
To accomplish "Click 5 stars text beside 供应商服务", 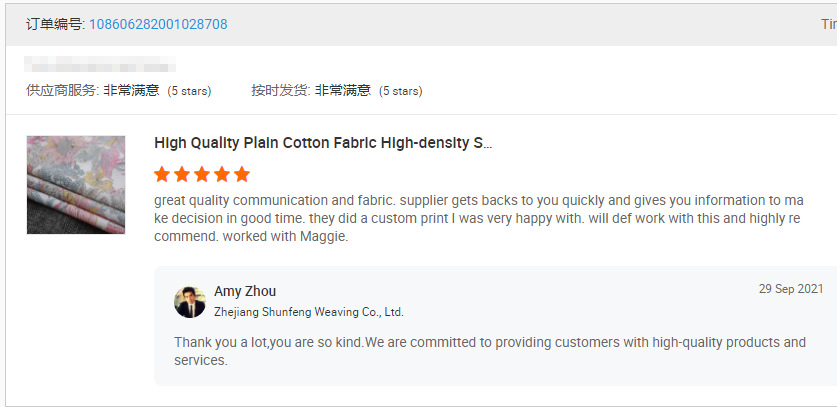I will [189, 91].
